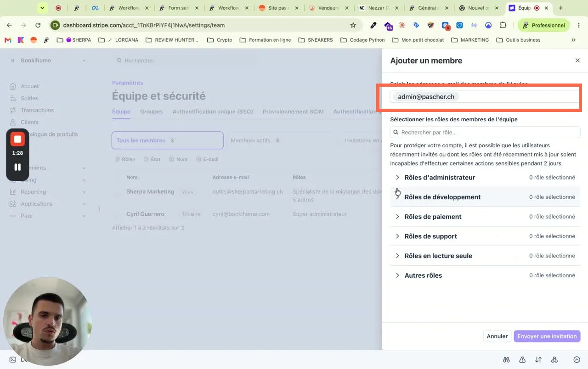
Task: Go to Accueil in the Stripe sidebar
Action: pyautogui.click(x=30, y=86)
